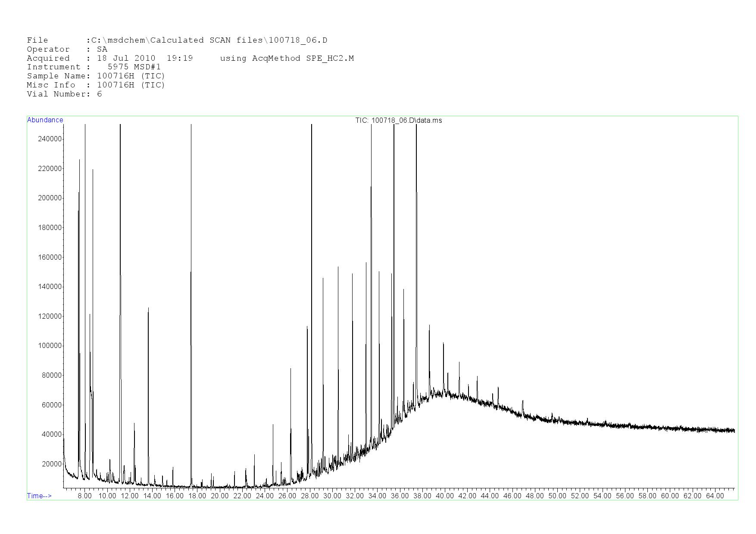
Task: Select the peak apex just after 26.00 minutes
Action: coord(291,369)
